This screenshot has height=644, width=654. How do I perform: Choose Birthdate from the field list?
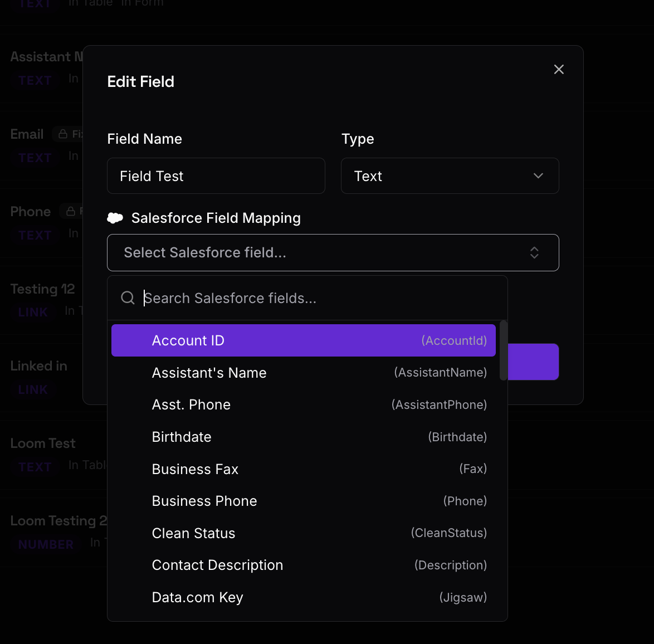[x=304, y=437]
